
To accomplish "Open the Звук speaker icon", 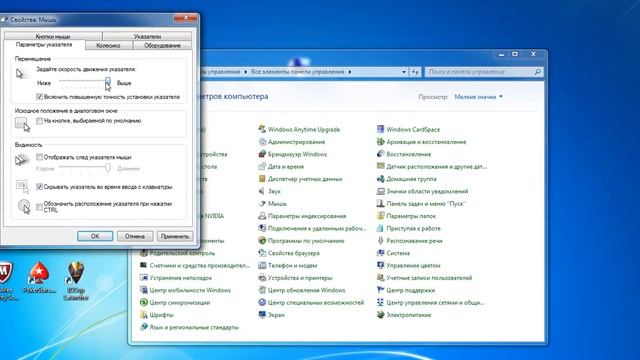I will [x=262, y=191].
